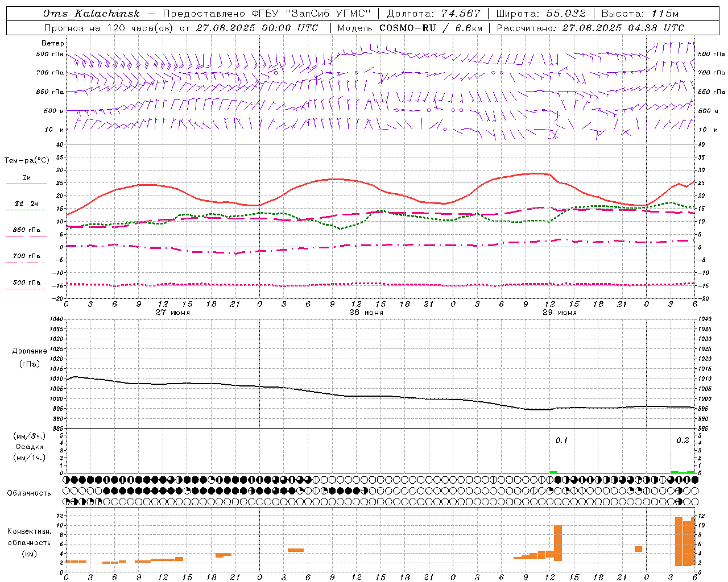The width and height of the screenshot is (728, 582).
Task: Click the 850 гПа temperature legend entry
Action: [27, 230]
